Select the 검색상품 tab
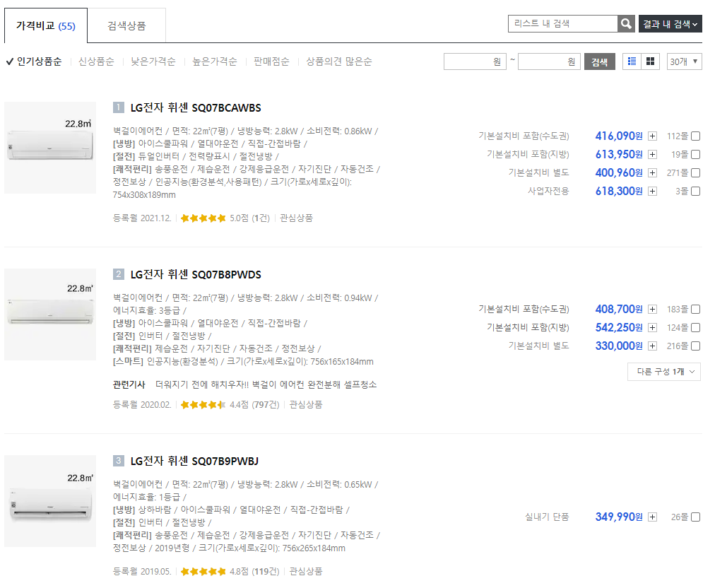Image resolution: width=715 pixels, height=588 pixels. point(126,25)
